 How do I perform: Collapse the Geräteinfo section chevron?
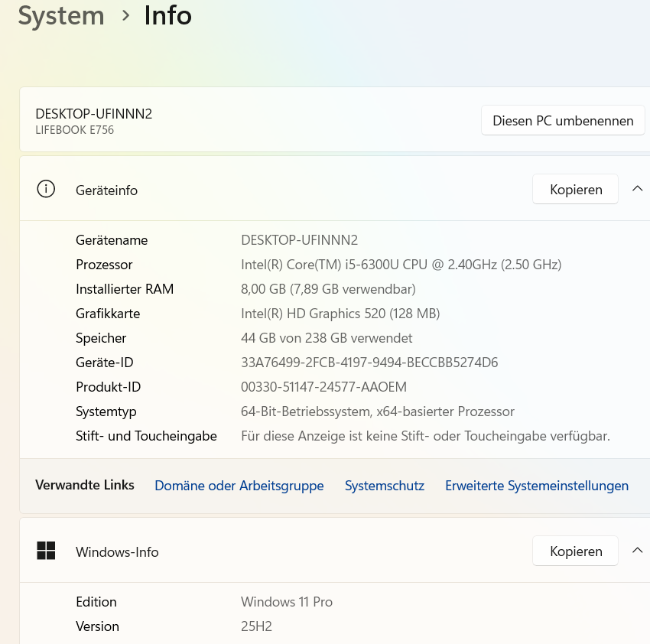(637, 189)
